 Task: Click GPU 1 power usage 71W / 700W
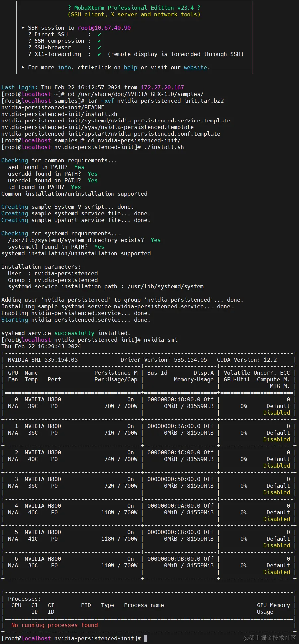tap(121, 433)
